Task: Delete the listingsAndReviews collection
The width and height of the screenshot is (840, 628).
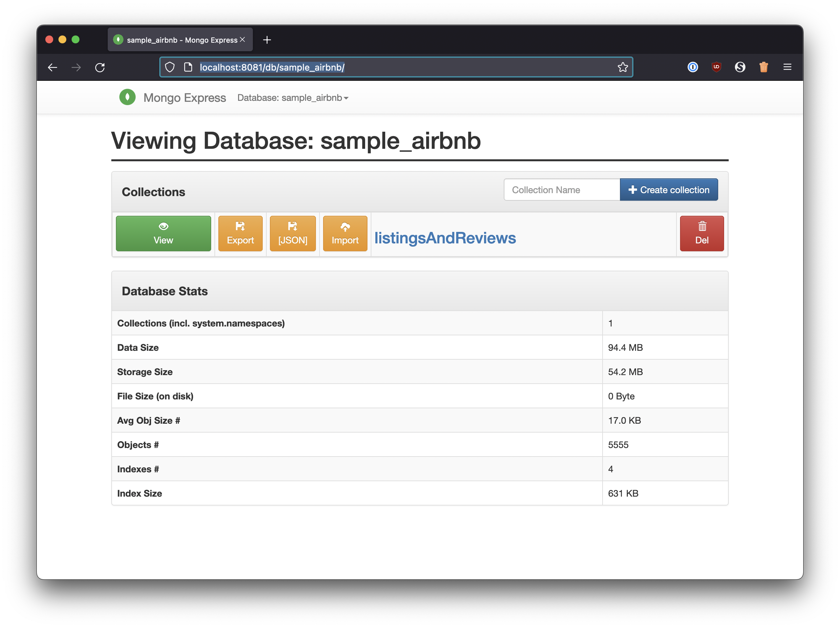Action: click(702, 233)
